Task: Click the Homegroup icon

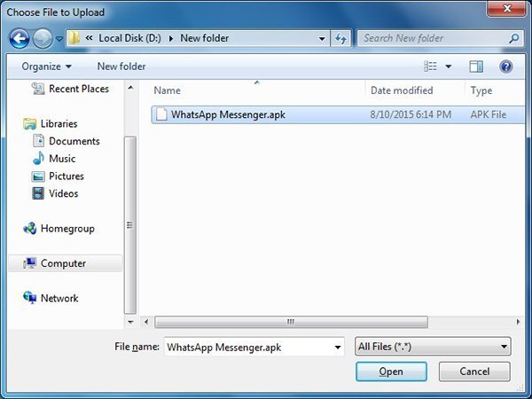Action: tap(29, 229)
